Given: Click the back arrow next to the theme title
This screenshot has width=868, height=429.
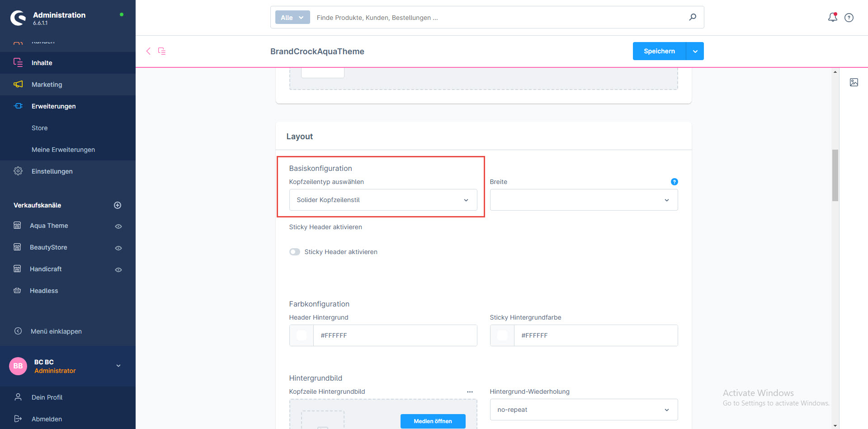Looking at the screenshot, I should point(148,51).
